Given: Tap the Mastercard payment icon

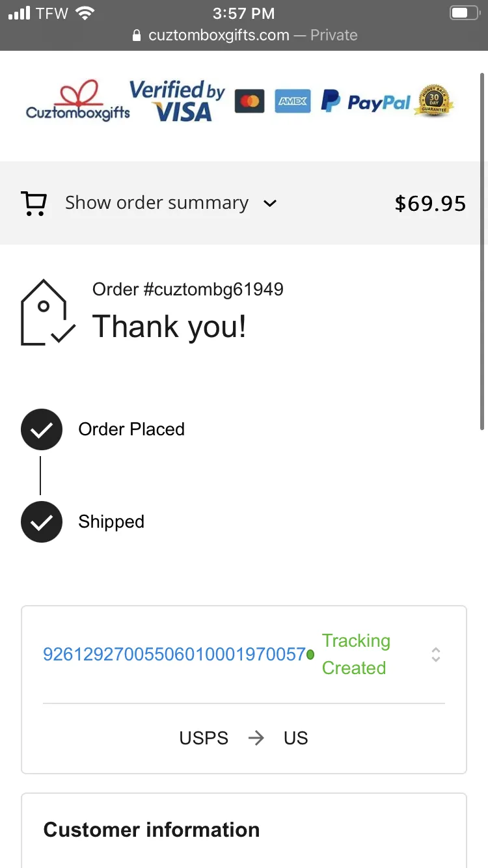Looking at the screenshot, I should [x=249, y=102].
